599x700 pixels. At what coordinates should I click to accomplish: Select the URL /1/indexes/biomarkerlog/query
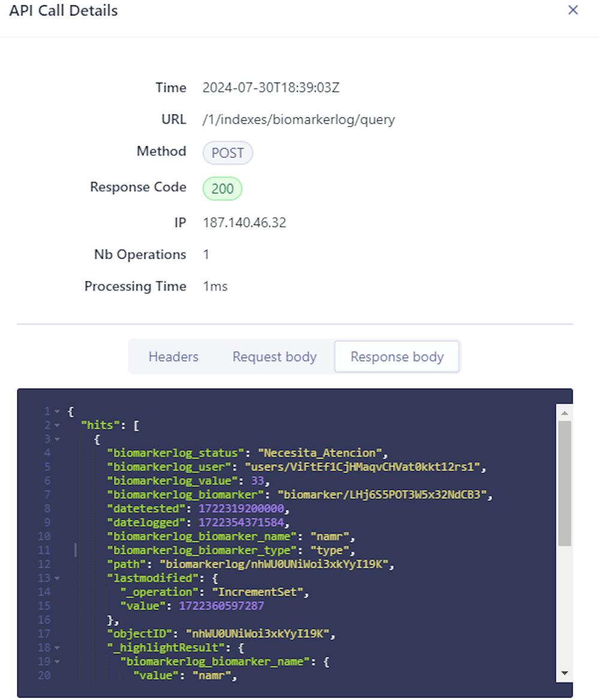click(x=296, y=119)
